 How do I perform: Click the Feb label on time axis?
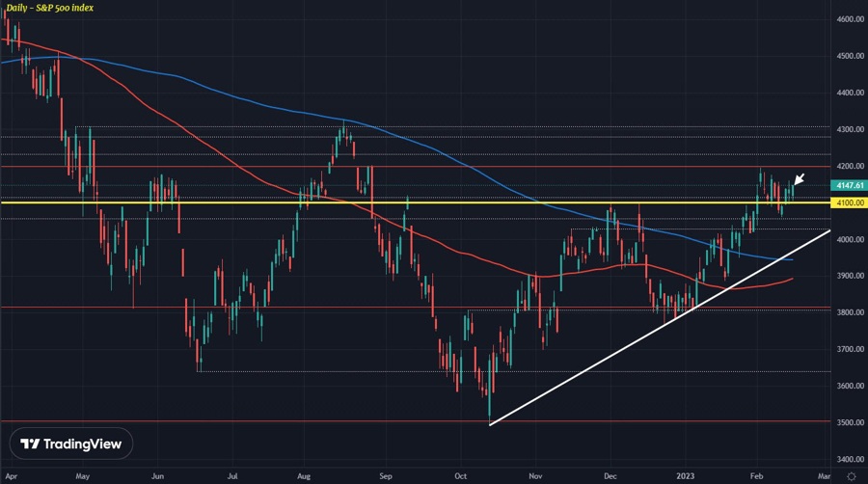pyautogui.click(x=755, y=475)
